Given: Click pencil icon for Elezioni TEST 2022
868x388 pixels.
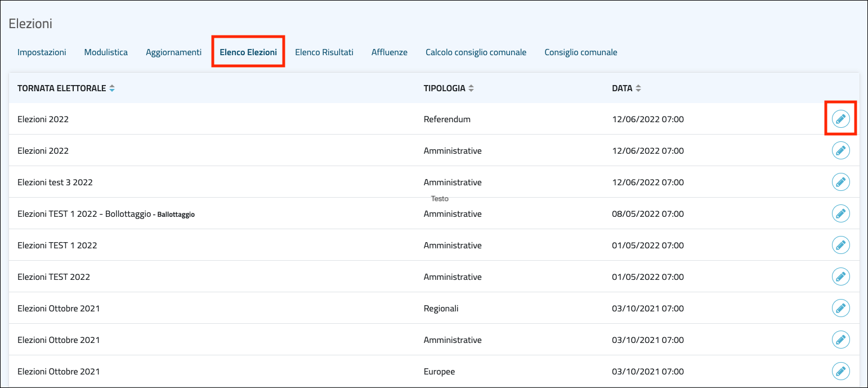Looking at the screenshot, I should (840, 277).
